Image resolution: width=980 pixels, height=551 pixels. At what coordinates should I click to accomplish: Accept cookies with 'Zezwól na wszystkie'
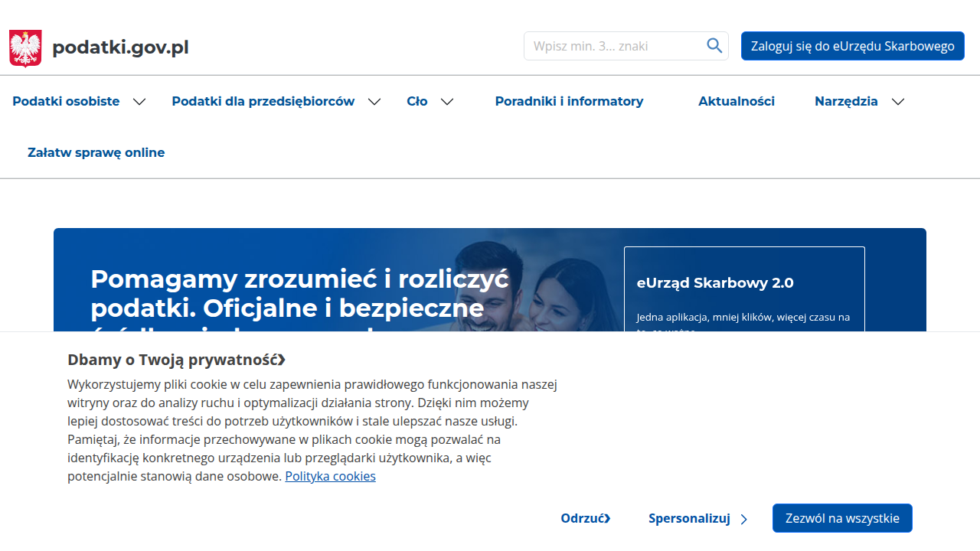pyautogui.click(x=842, y=518)
